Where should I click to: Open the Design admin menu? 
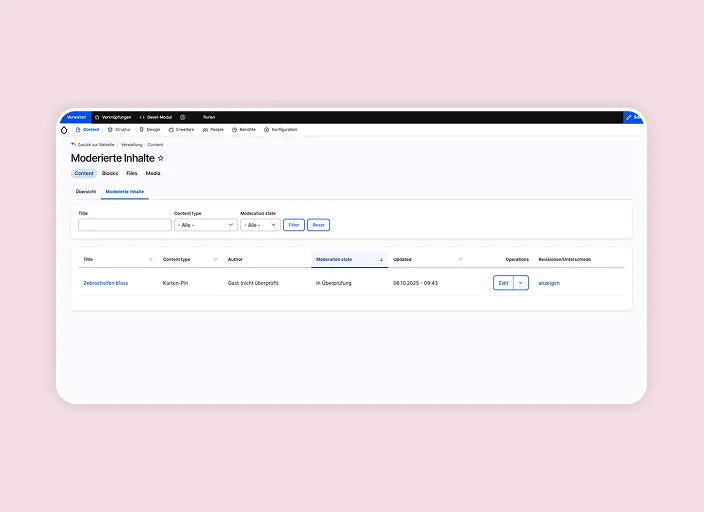[x=150, y=129]
